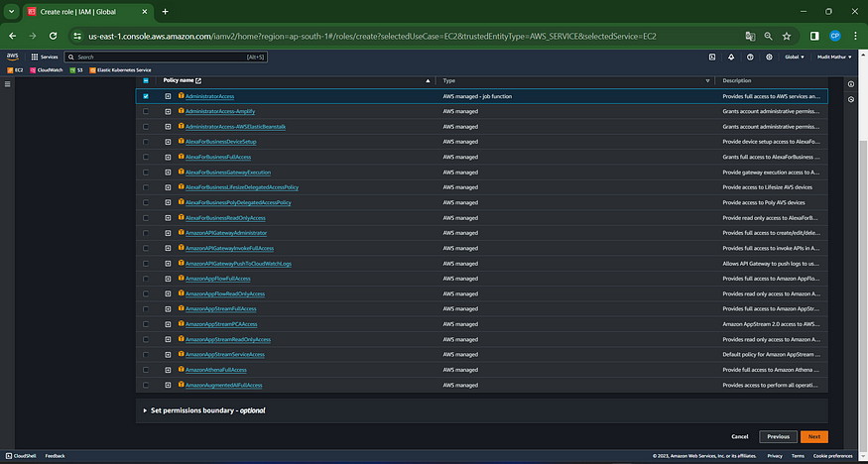Image resolution: width=868 pixels, height=464 pixels.
Task: Open the Global region dropdown
Action: [x=794, y=57]
